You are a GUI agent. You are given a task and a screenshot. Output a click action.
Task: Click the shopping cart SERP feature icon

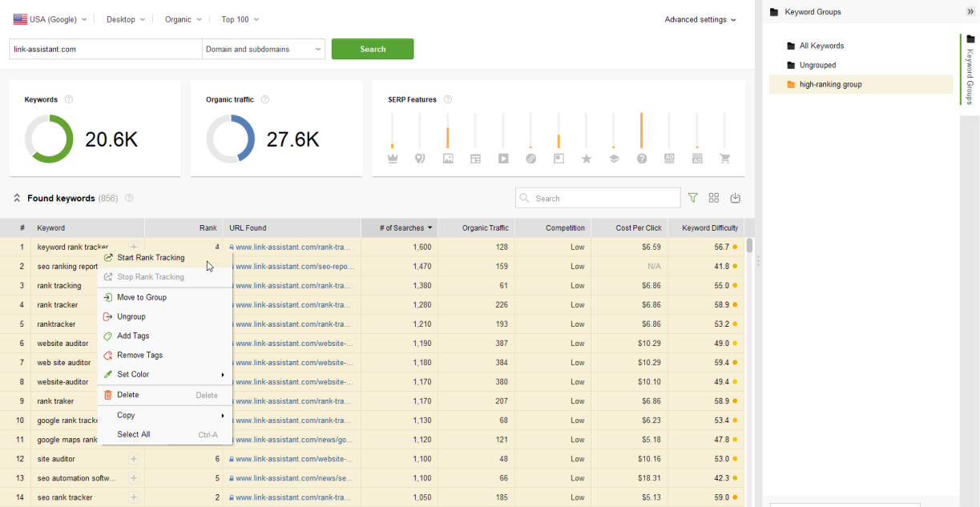725,159
